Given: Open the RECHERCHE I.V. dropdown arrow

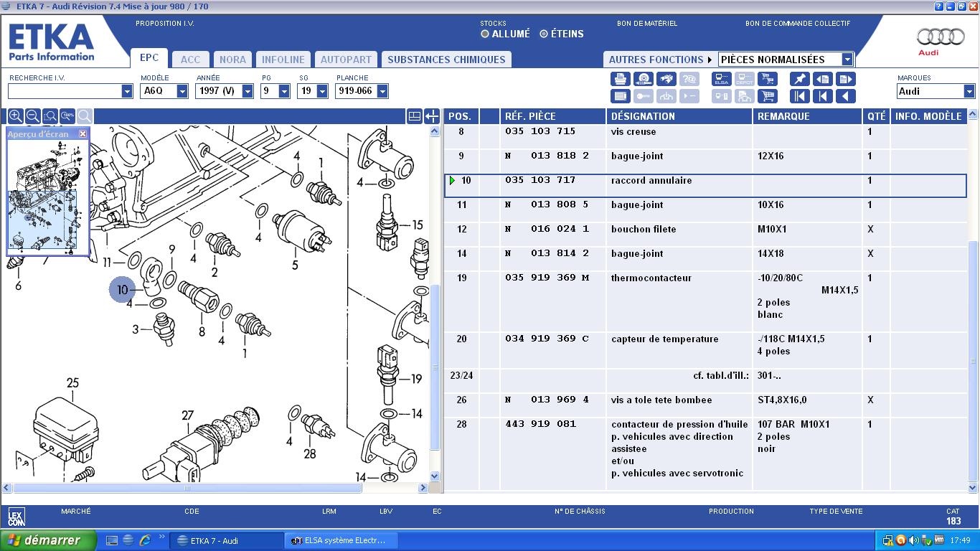Looking at the screenshot, I should click(127, 91).
